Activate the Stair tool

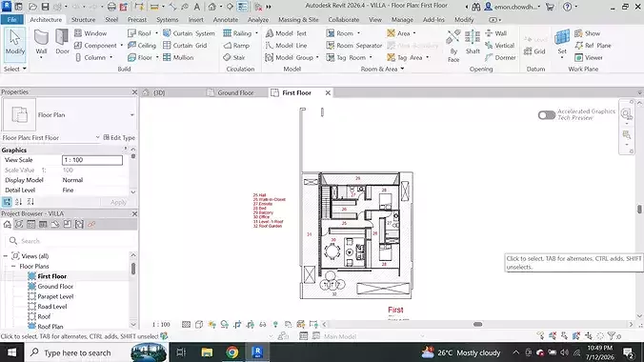(x=234, y=57)
